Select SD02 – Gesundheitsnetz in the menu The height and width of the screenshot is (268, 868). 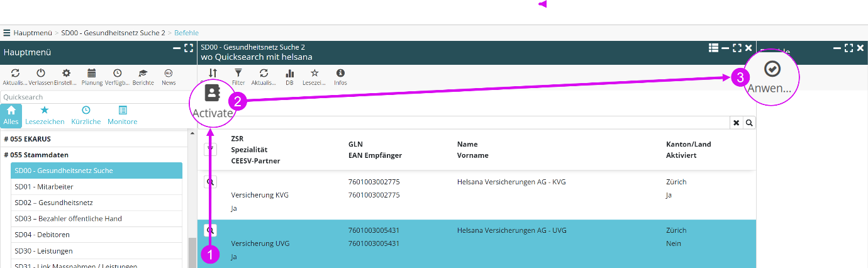(53, 203)
